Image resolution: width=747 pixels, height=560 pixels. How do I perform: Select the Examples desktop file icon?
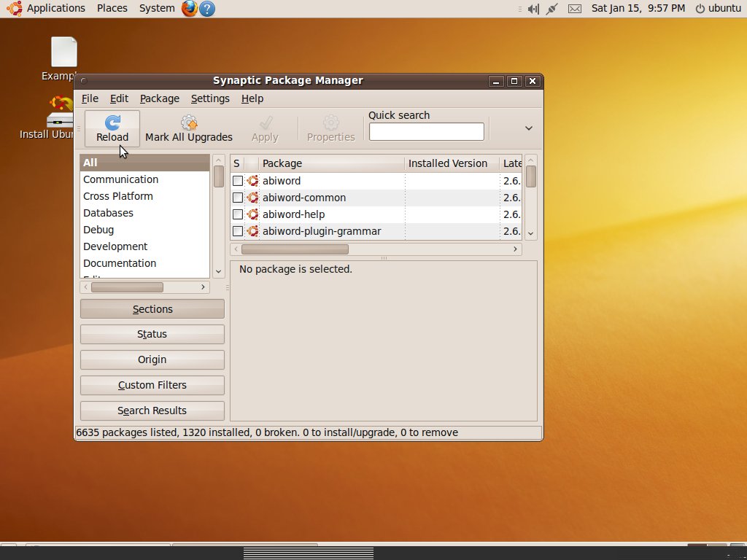coord(64,52)
